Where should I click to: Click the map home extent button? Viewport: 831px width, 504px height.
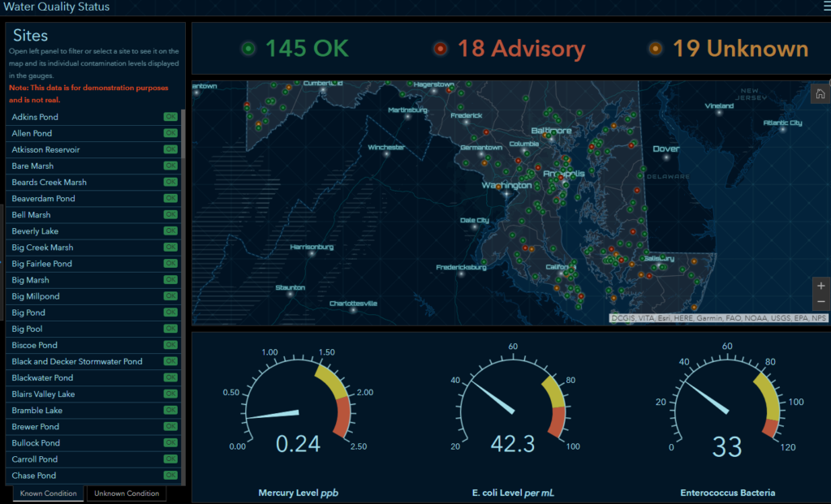tap(820, 93)
